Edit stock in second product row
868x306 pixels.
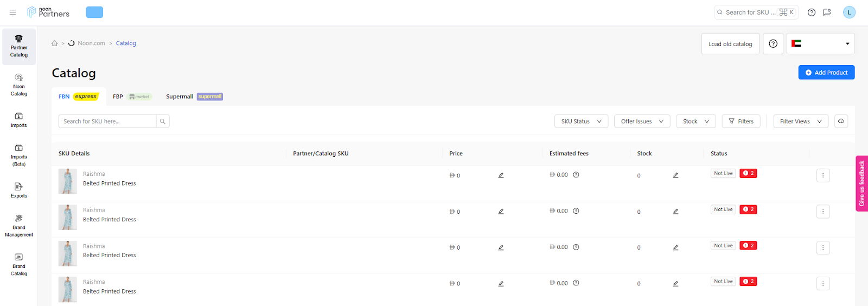tap(675, 212)
